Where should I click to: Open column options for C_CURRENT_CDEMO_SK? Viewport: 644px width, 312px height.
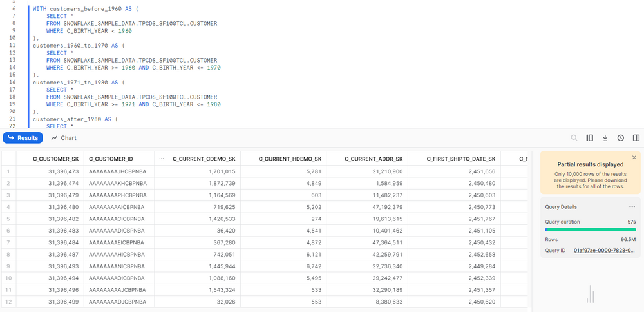(161, 159)
